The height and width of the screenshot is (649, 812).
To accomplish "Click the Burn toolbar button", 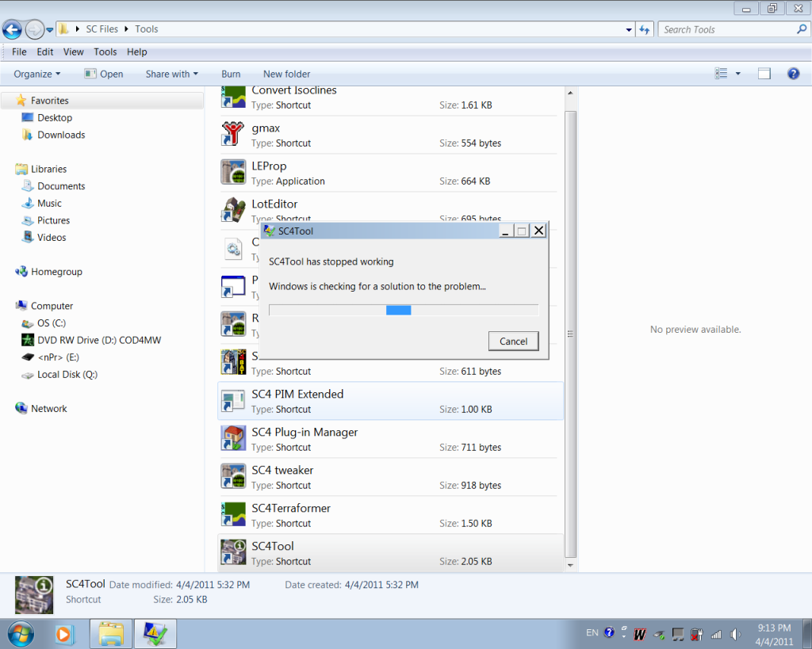I will 231,74.
